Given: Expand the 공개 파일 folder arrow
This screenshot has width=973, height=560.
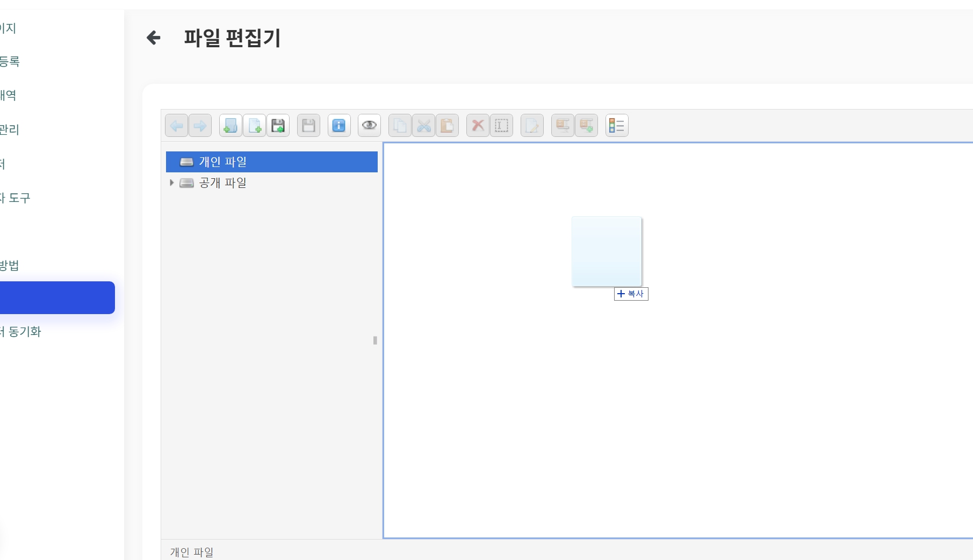Looking at the screenshot, I should [171, 183].
